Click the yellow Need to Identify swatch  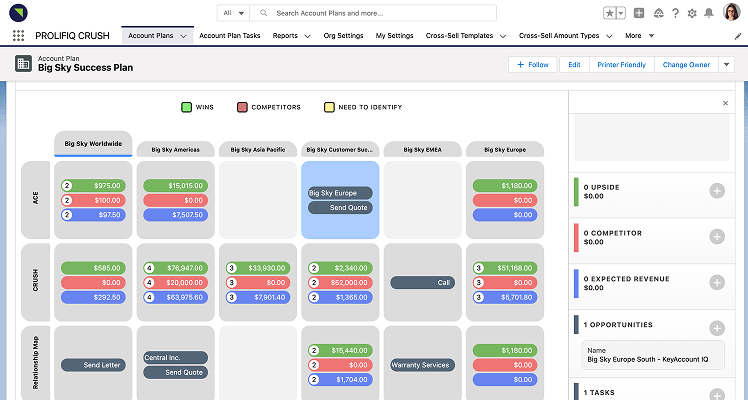[329, 107]
